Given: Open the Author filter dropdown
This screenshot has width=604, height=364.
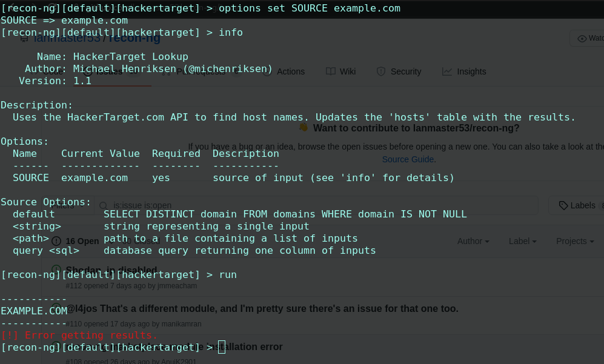Looking at the screenshot, I should pos(473,241).
